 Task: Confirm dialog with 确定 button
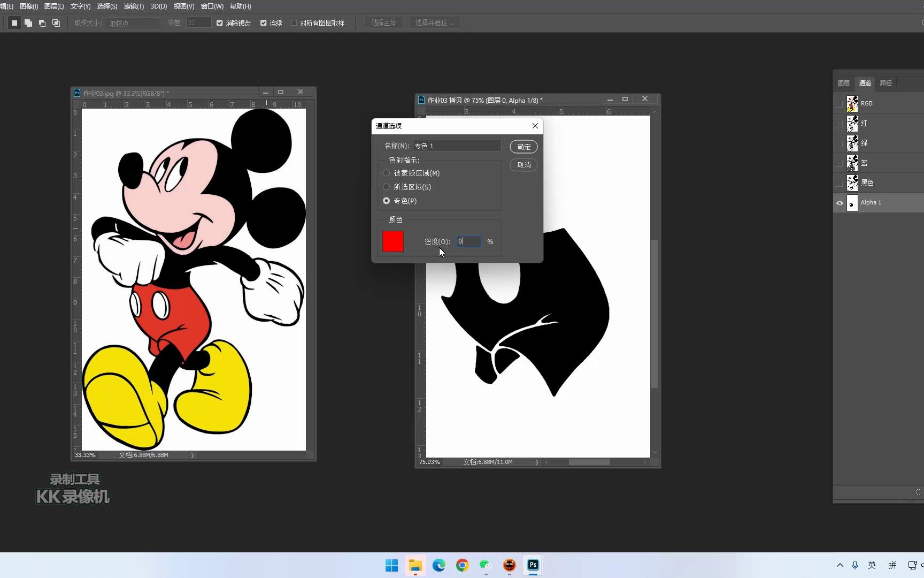tap(523, 147)
